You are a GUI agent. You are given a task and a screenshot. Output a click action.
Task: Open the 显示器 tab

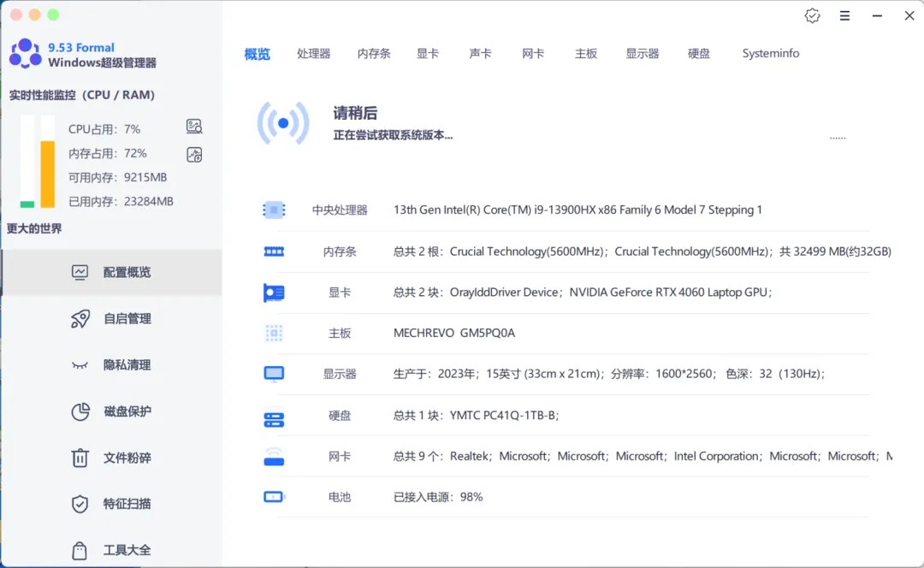coord(643,54)
